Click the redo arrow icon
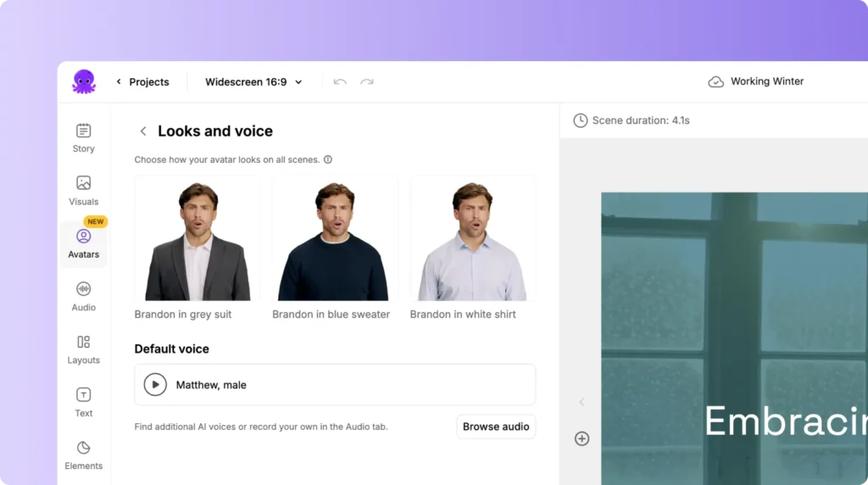Image resolution: width=868 pixels, height=485 pixels. [x=367, y=82]
